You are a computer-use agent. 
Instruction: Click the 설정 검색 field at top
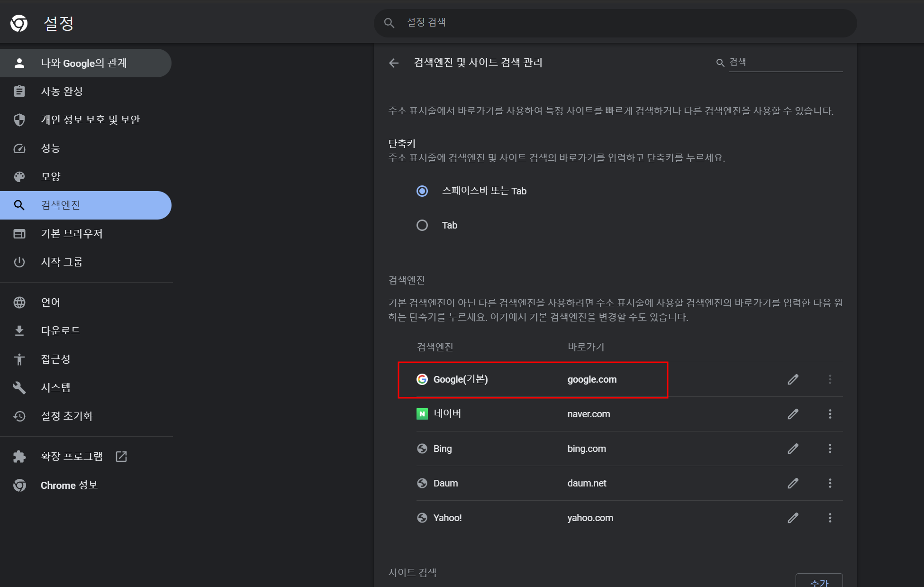click(x=616, y=23)
